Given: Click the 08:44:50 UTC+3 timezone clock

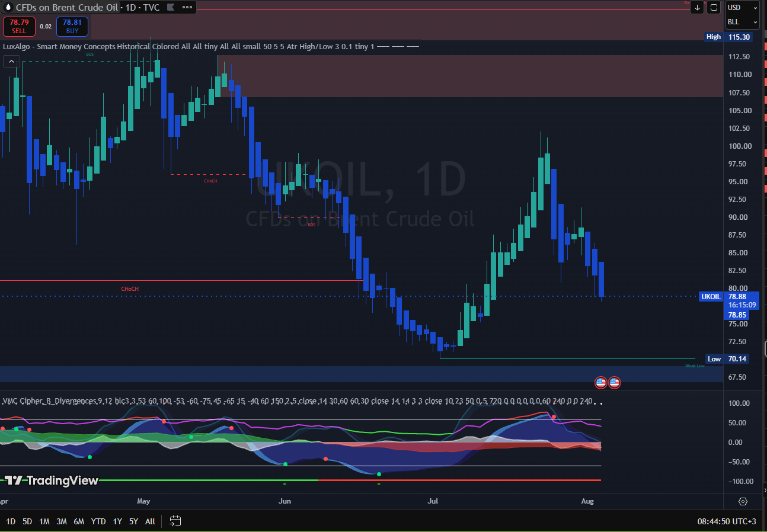Looking at the screenshot, I should [727, 521].
